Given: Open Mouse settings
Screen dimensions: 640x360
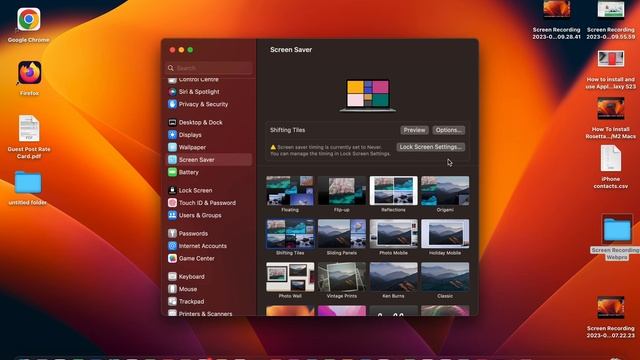Looking at the screenshot, I should tap(209, 289).
